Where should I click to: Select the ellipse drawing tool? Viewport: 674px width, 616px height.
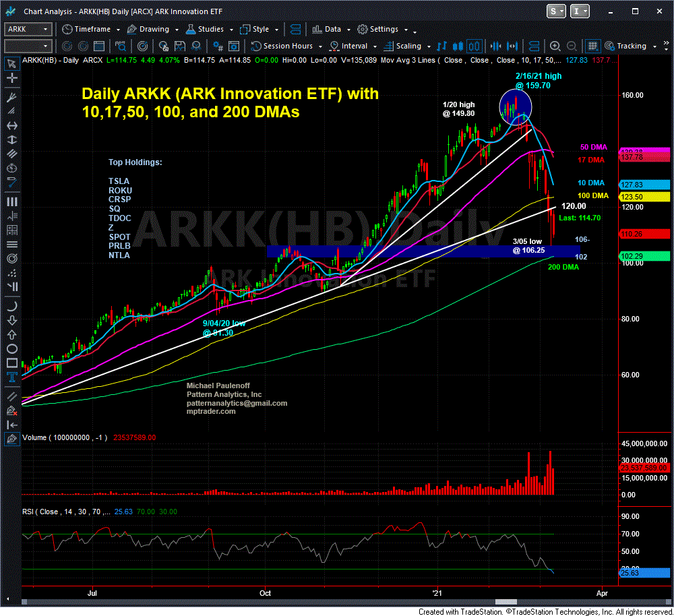click(x=11, y=348)
